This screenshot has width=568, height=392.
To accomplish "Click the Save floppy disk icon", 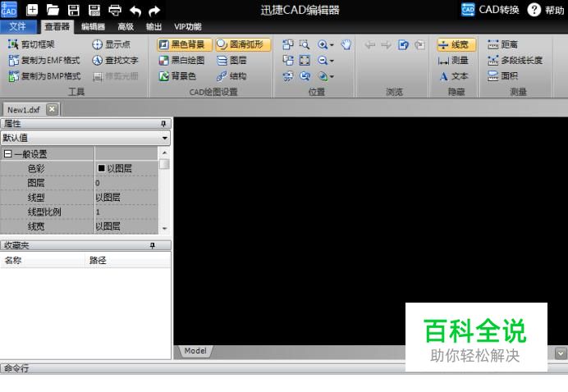I will (x=74, y=10).
